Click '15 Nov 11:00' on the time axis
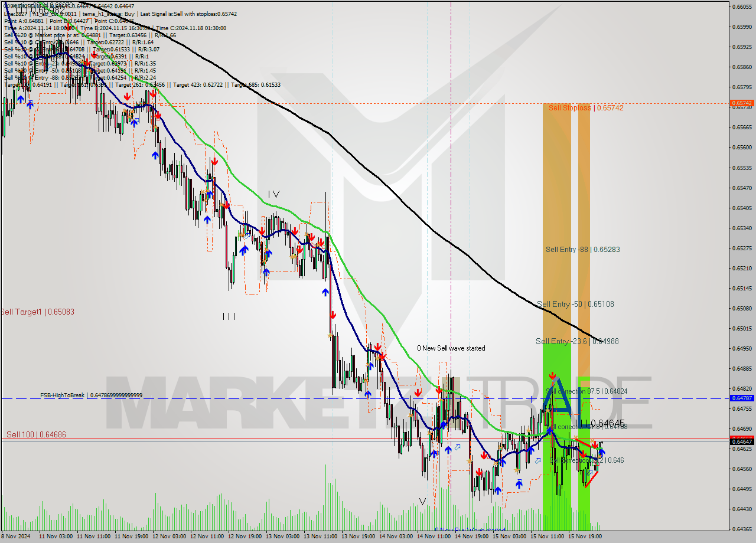This screenshot has width=756, height=543. click(x=547, y=537)
